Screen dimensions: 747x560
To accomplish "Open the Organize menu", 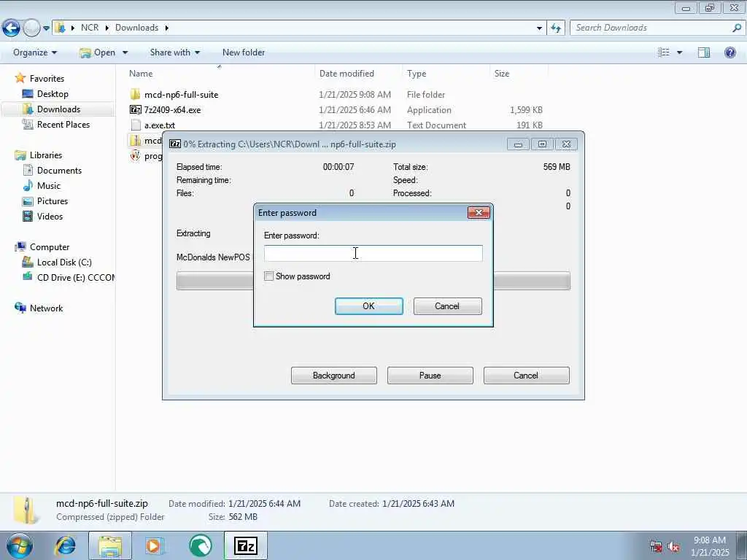I will [35, 52].
